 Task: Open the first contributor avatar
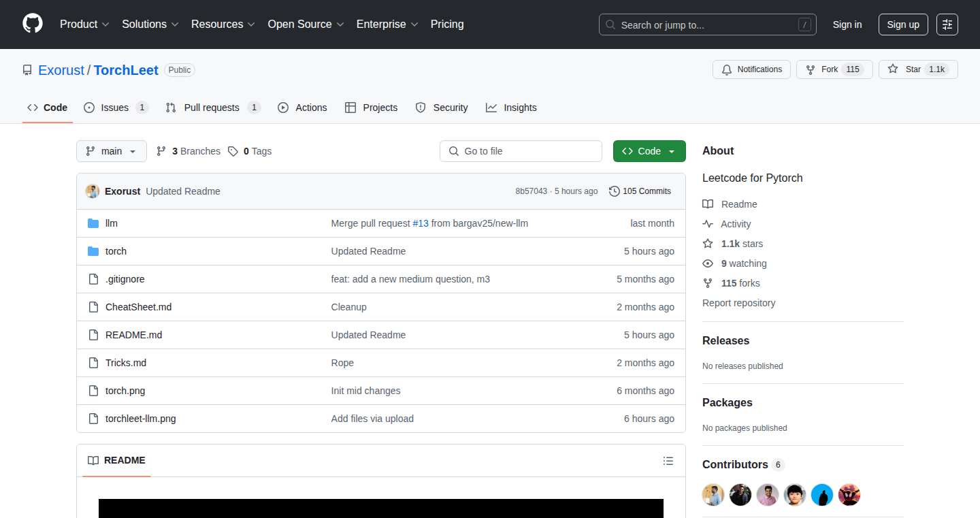click(x=713, y=495)
